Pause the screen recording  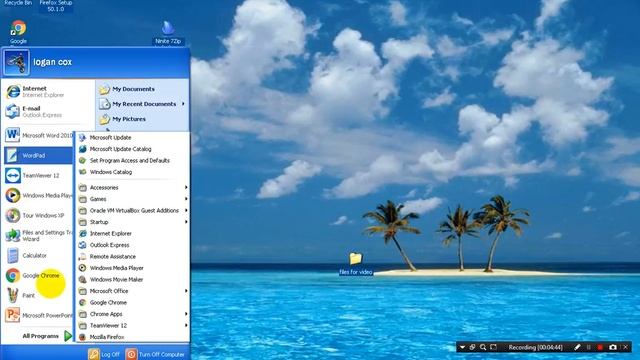[589, 347]
